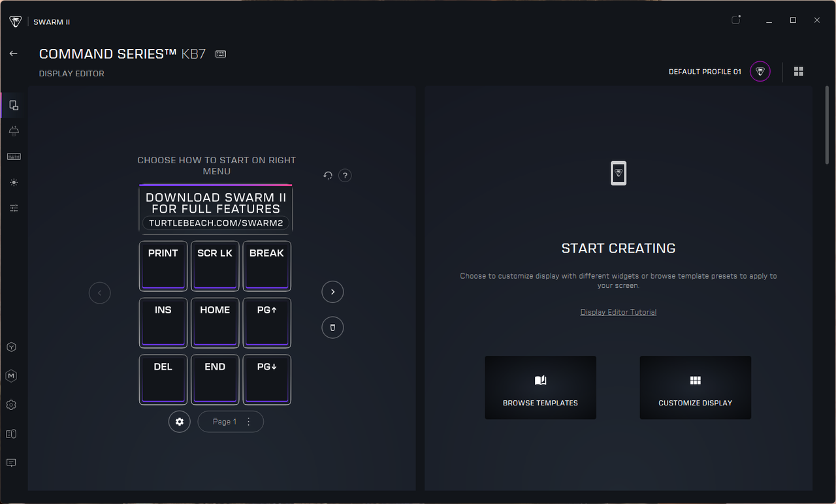
Task: Open the brightness sun icon in sidebar
Action: (x=14, y=182)
